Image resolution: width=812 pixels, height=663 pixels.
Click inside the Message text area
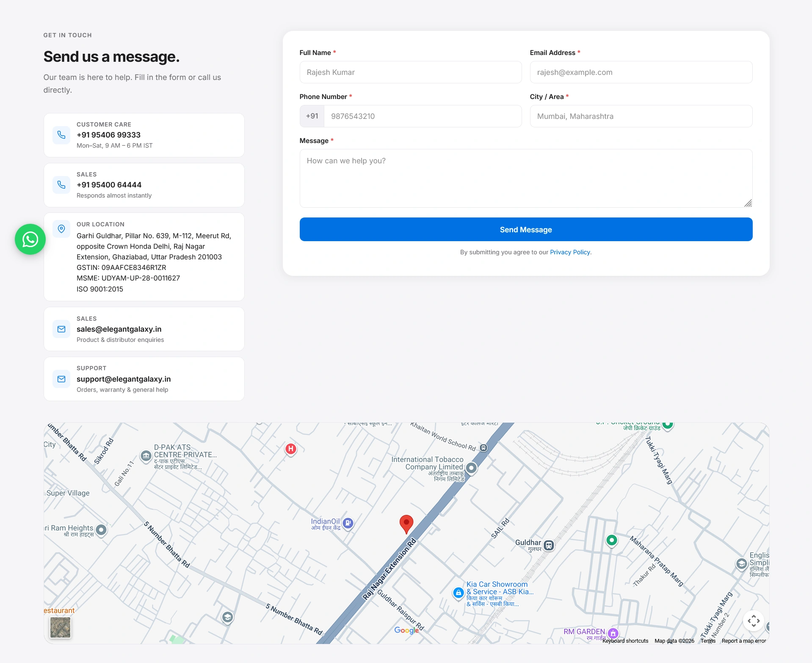click(526, 178)
